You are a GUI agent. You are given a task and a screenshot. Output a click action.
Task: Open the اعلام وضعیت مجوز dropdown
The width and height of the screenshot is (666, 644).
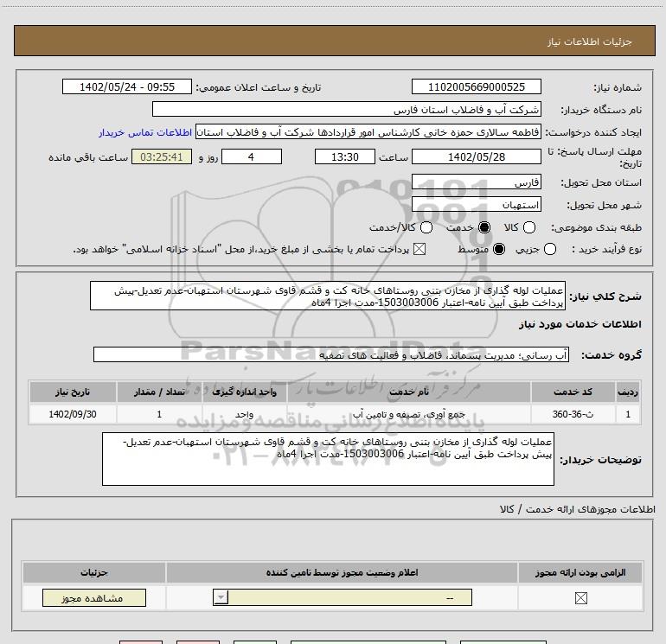[x=343, y=597]
